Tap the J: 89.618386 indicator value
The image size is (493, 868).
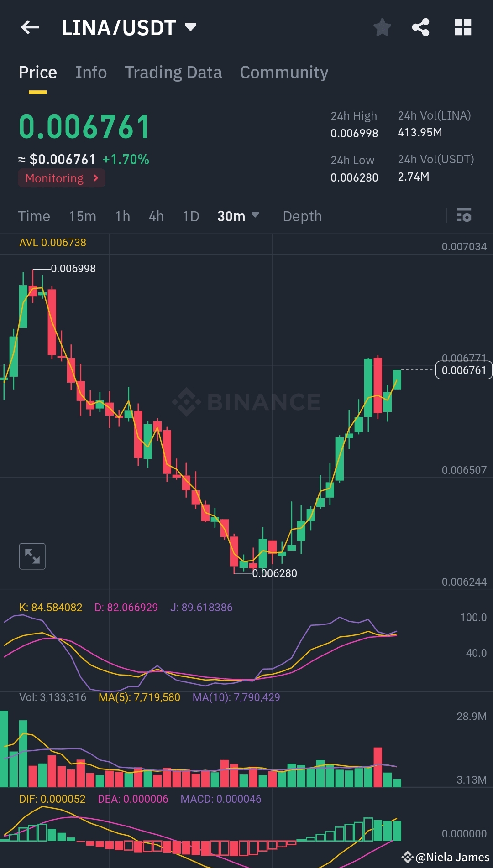point(201,608)
